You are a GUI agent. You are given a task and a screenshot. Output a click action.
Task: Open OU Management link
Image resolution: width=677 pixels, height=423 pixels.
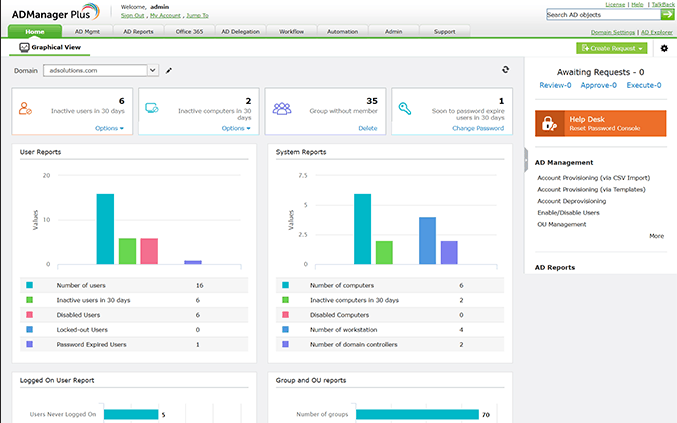pyautogui.click(x=562, y=224)
